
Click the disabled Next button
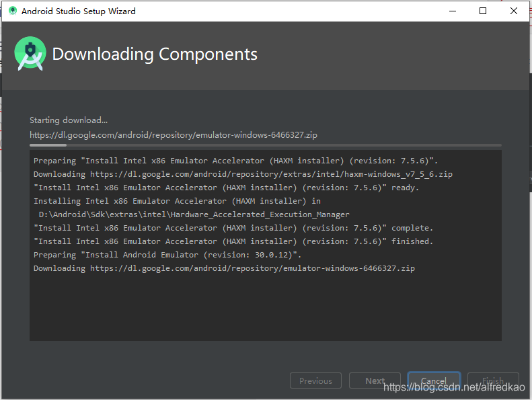coord(375,381)
